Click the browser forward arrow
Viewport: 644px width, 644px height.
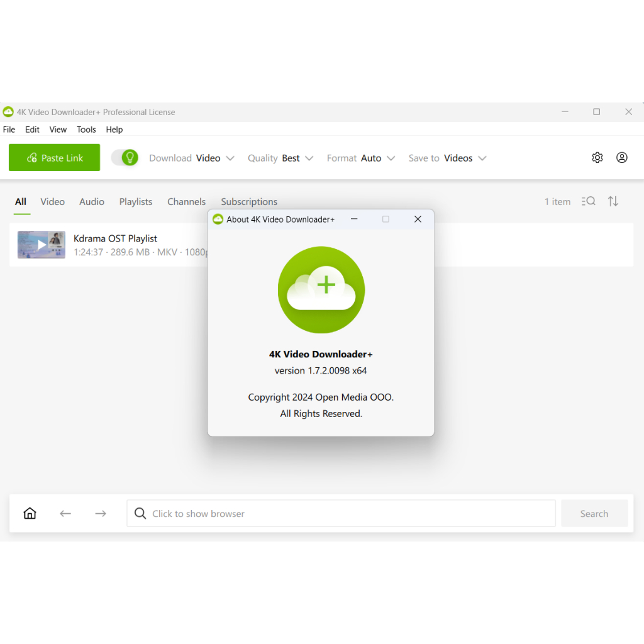click(101, 513)
